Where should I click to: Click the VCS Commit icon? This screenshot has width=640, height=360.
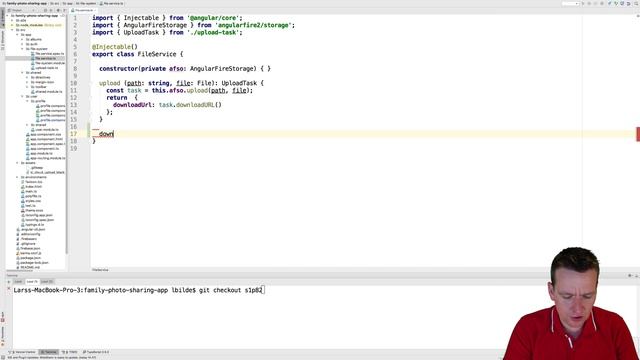(616, 3)
